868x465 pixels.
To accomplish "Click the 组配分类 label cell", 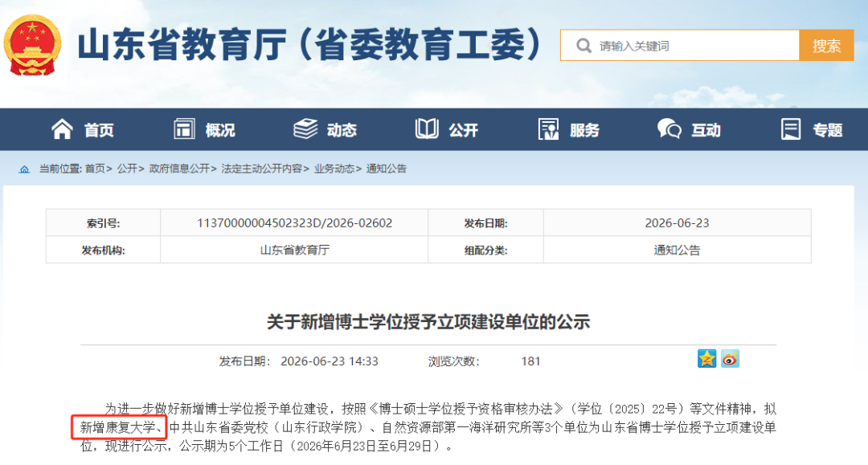I will click(486, 250).
